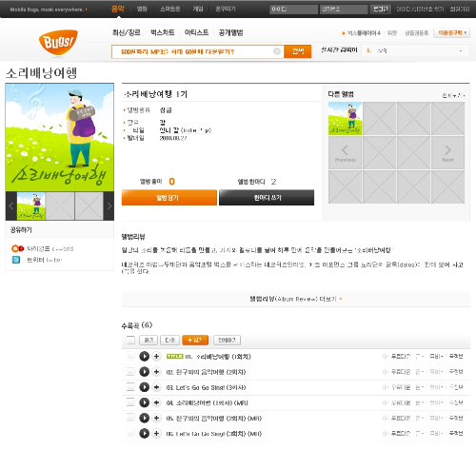Open 전체보기 in the 다른 앨범 panel
The height and width of the screenshot is (450, 476).
(454, 95)
